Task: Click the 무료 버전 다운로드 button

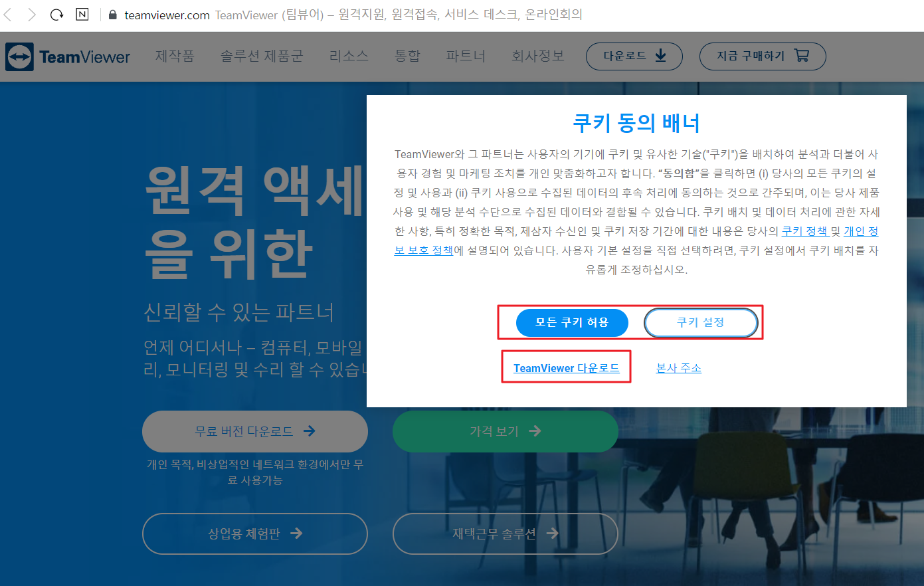Action: [255, 431]
